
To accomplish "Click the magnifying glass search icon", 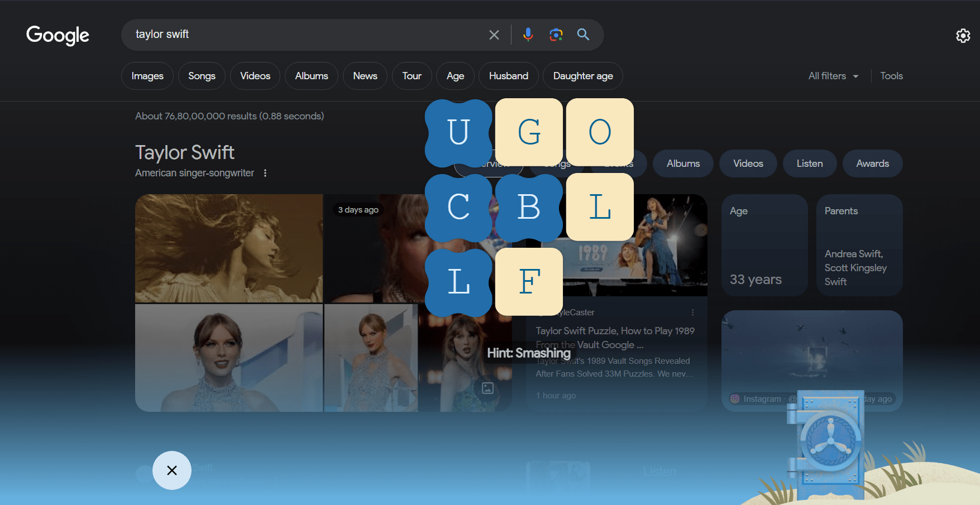I will pos(584,35).
